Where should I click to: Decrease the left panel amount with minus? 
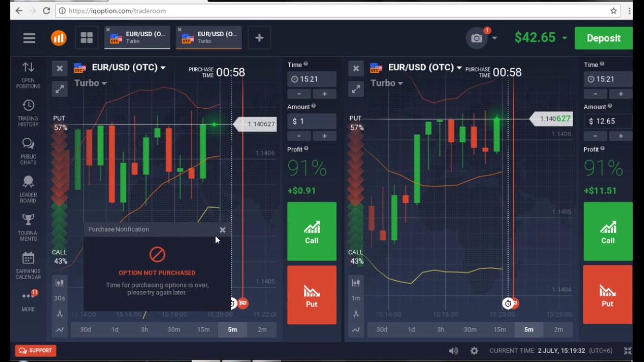click(x=299, y=136)
